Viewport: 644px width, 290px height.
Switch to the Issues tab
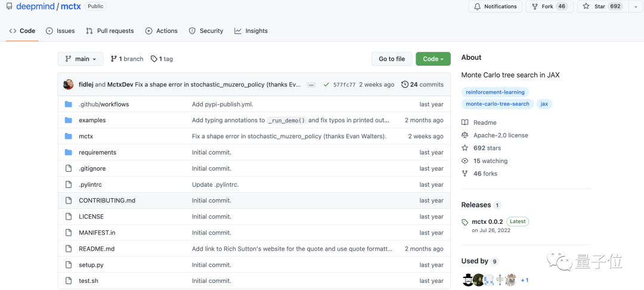coord(60,31)
